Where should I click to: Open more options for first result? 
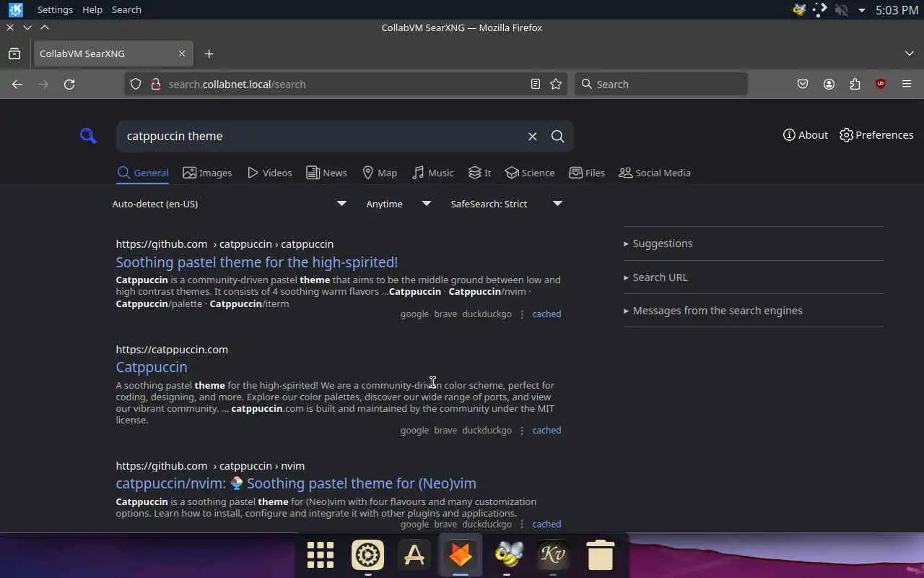click(522, 314)
